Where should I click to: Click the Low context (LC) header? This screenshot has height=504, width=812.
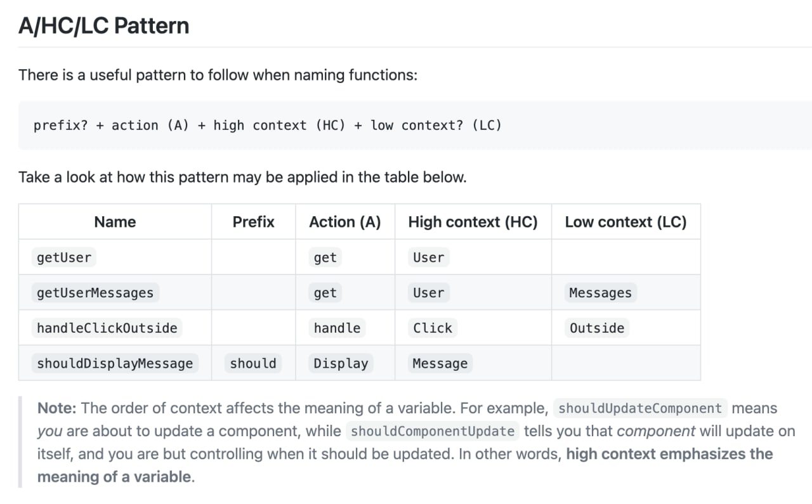(x=626, y=222)
